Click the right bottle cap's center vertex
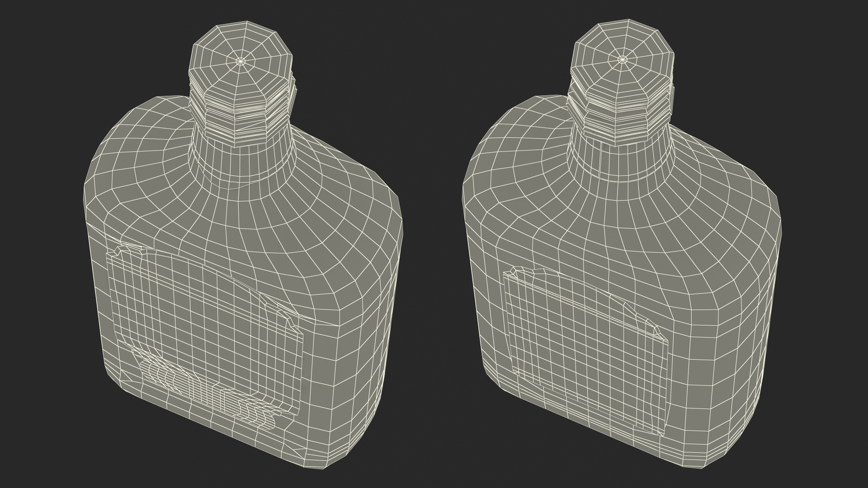This screenshot has width=868, height=488. click(623, 59)
